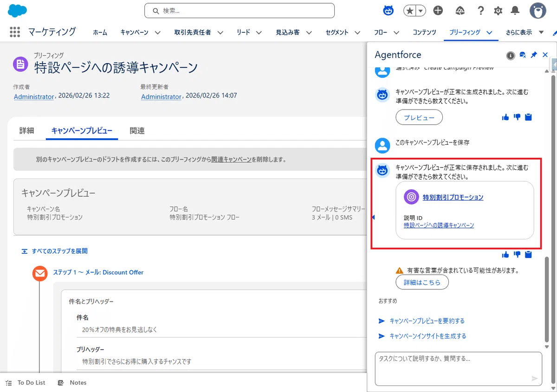Choose suggestion キャンペーンプレビューを要約する

(x=427, y=321)
